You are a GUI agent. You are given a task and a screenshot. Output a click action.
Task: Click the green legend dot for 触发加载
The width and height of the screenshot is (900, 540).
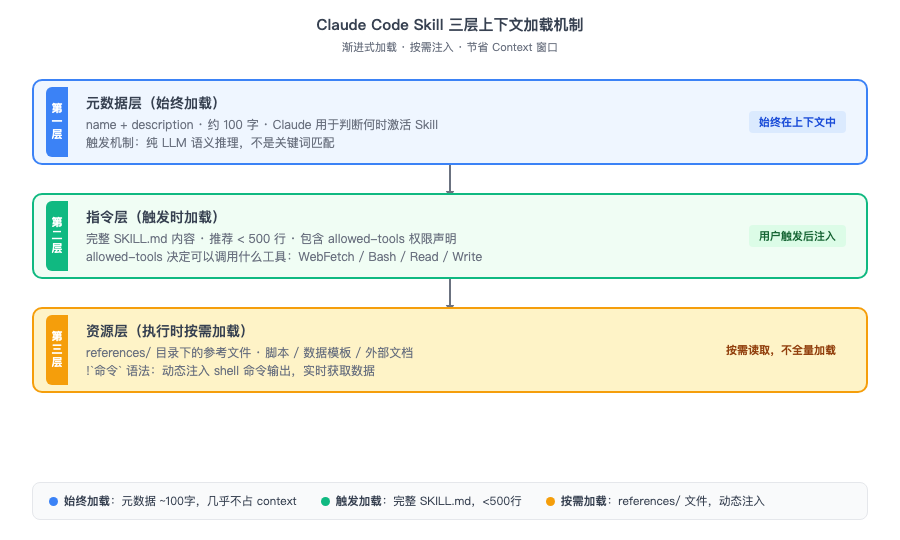325,502
